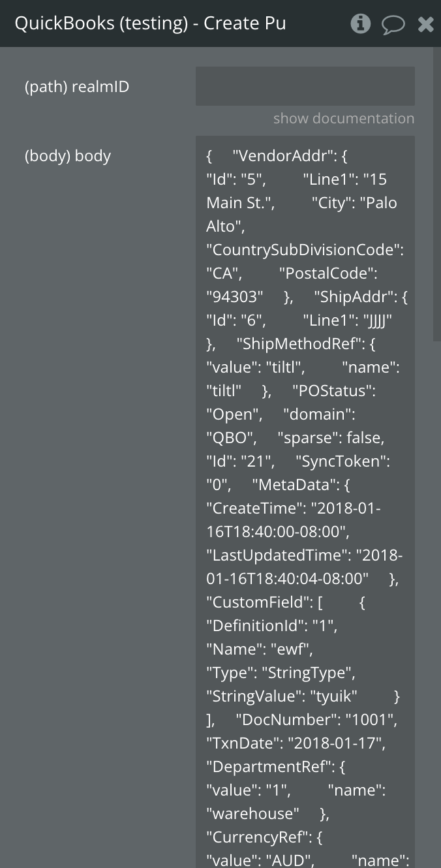Click the realmID input field
Screen dimensions: 441x868
coord(305,86)
